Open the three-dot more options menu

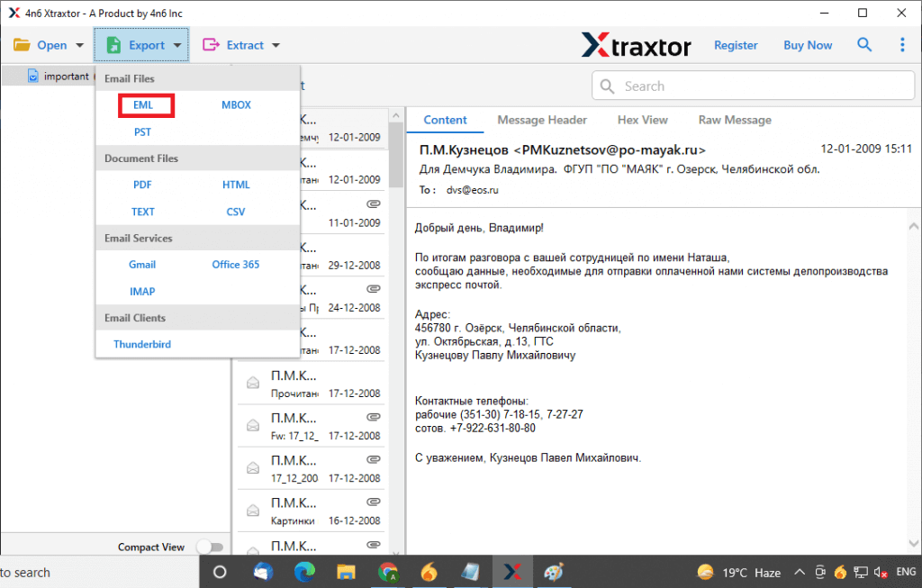click(x=902, y=45)
